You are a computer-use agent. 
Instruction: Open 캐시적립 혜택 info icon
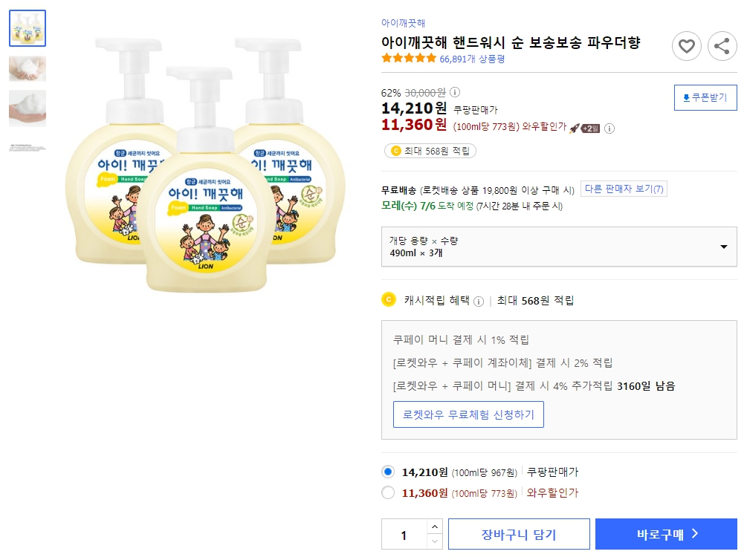click(x=479, y=299)
